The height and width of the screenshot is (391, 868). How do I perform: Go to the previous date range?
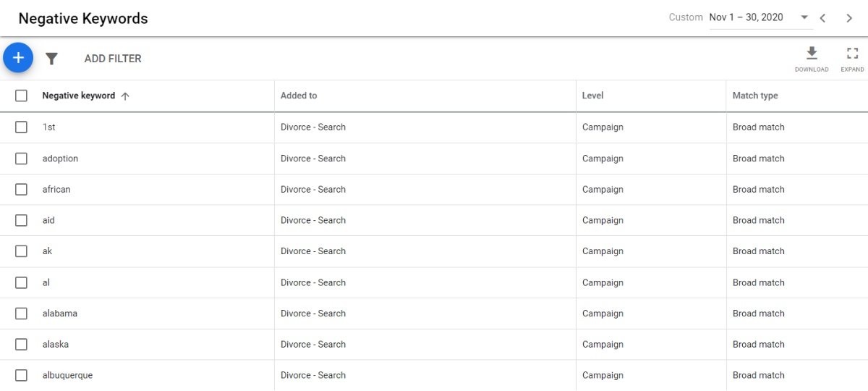coord(822,18)
